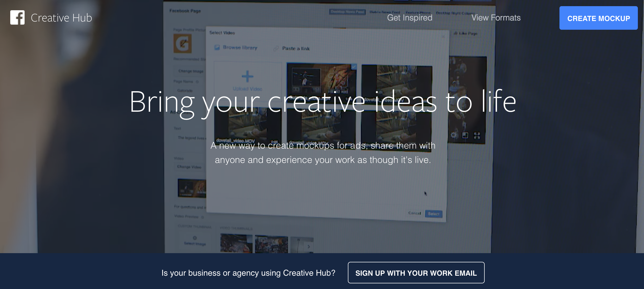This screenshot has width=644, height=289.
Task: Click the Facebook logo in the top navbar
Action: pos(18,18)
